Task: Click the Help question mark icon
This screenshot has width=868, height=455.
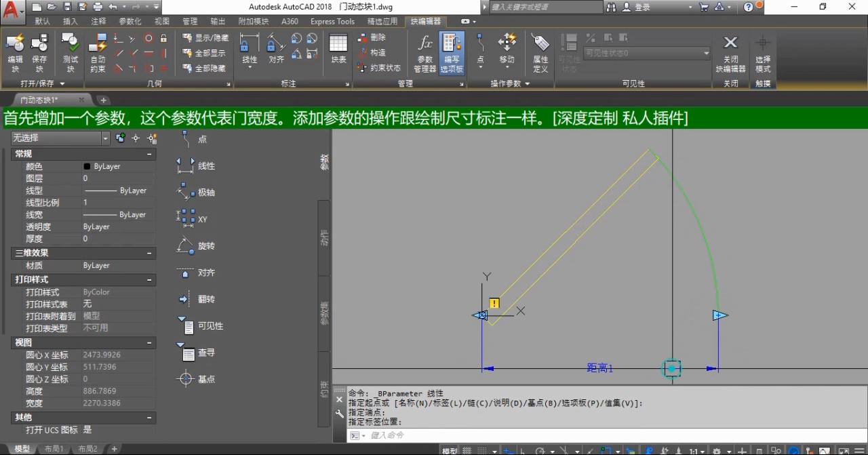Action: (749, 7)
